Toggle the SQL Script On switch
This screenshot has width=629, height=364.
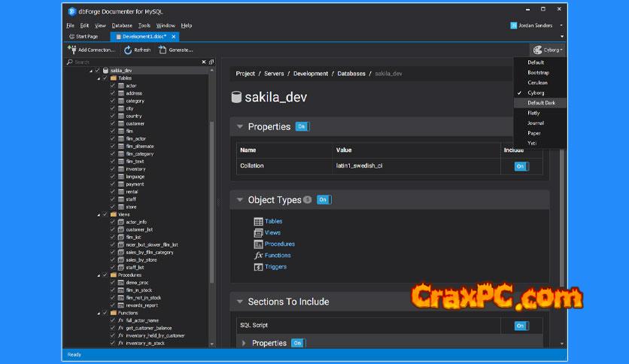(521, 326)
